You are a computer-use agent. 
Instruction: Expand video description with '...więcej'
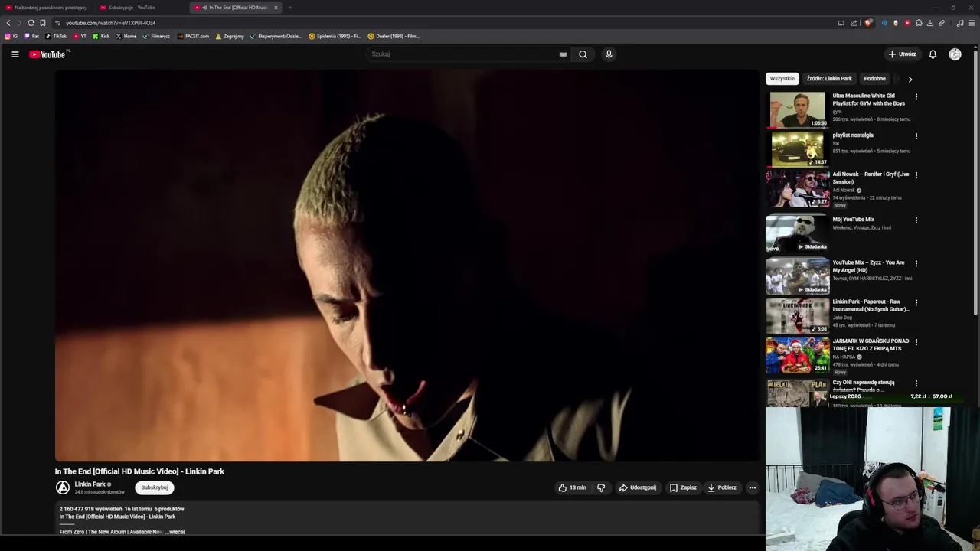(175, 532)
